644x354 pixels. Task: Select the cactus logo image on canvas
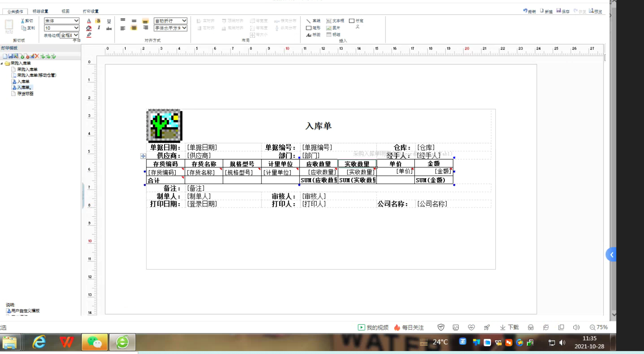(x=164, y=126)
